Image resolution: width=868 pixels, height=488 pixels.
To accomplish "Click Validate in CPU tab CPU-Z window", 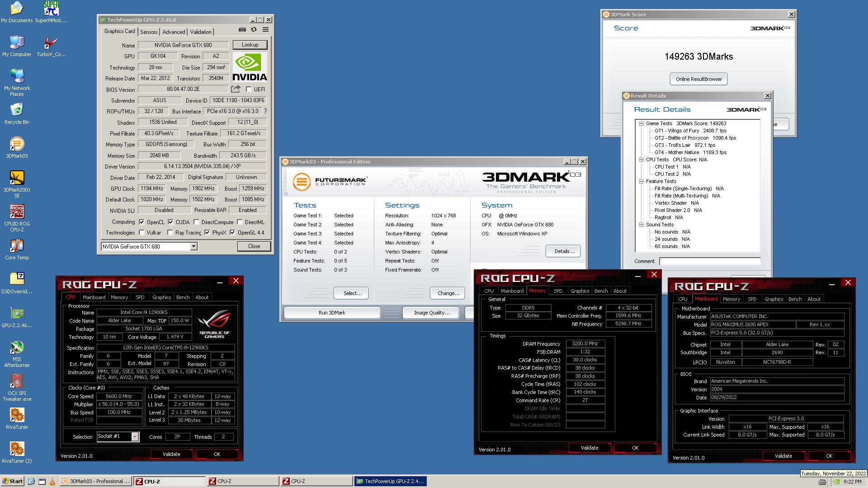I will [171, 454].
